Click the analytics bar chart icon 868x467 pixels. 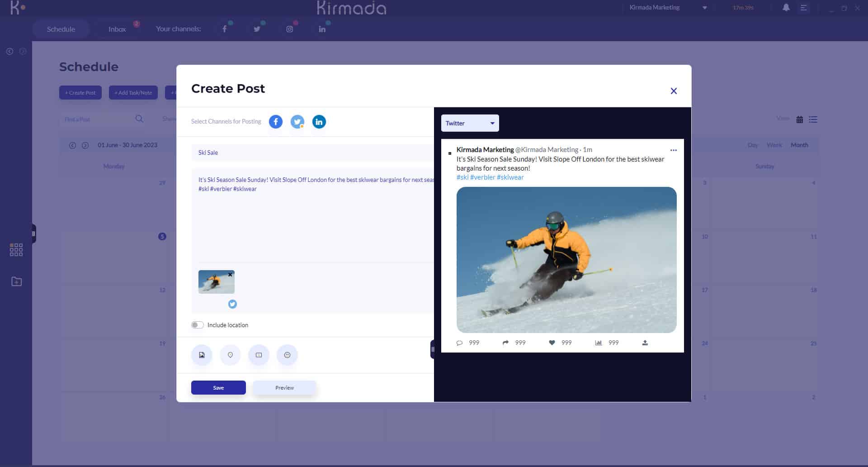pos(599,343)
